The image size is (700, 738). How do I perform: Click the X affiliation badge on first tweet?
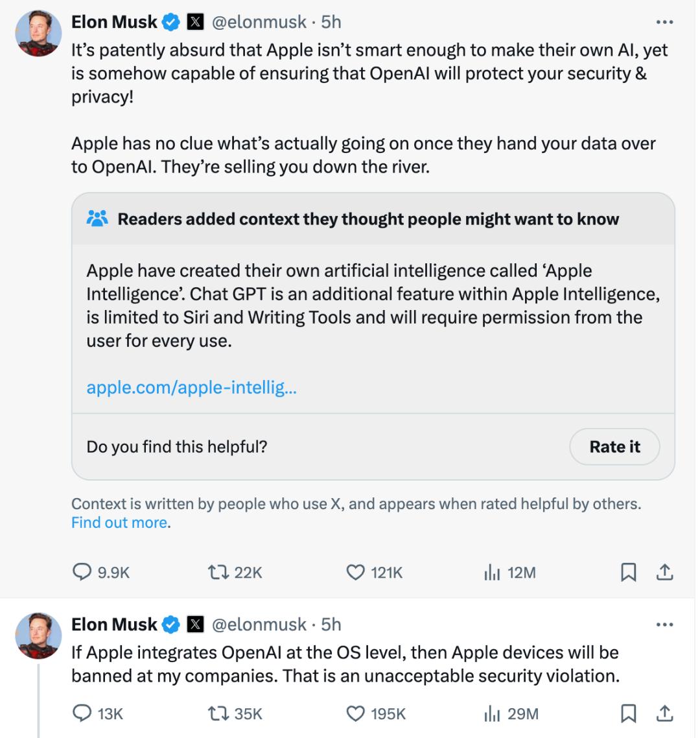[x=195, y=22]
